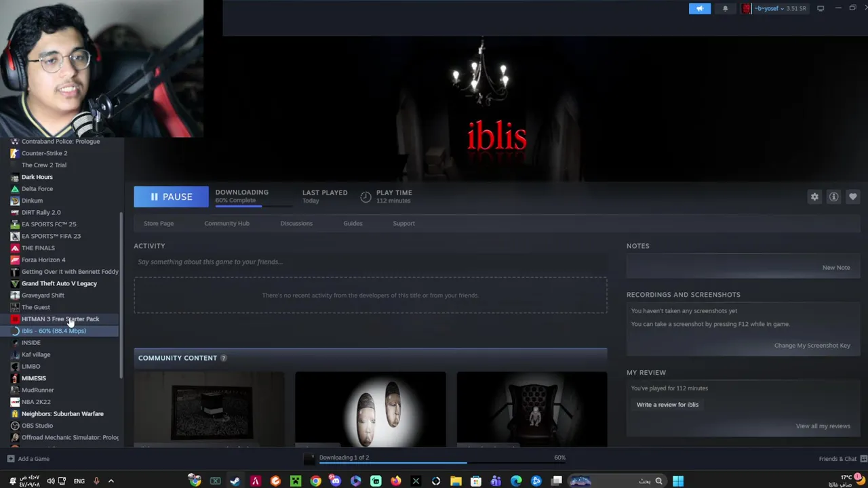This screenshot has height=488, width=868.
Task: Select Grand Theft Auto V Legacy
Action: tap(59, 283)
